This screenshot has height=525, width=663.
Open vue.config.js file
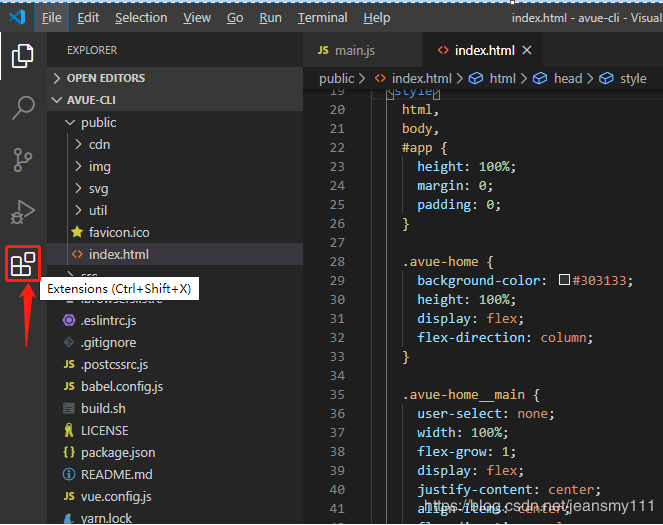pyautogui.click(x=116, y=496)
